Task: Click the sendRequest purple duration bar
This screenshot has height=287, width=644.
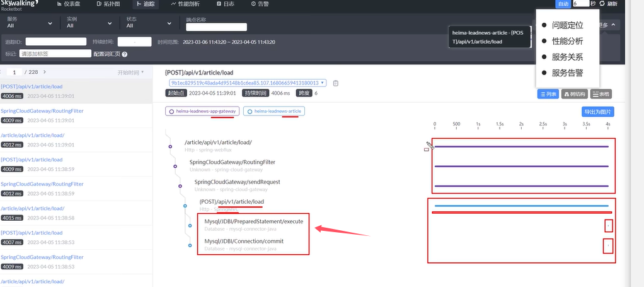Action: [x=521, y=186]
